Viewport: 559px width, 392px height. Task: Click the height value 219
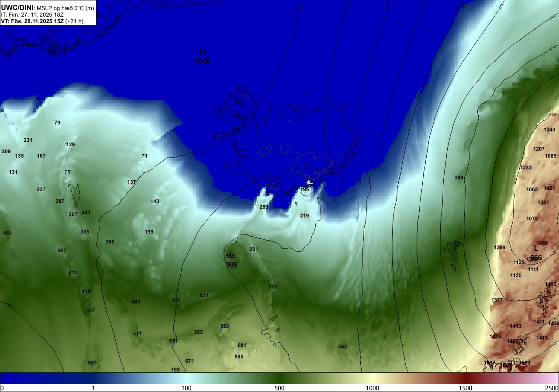tap(304, 216)
